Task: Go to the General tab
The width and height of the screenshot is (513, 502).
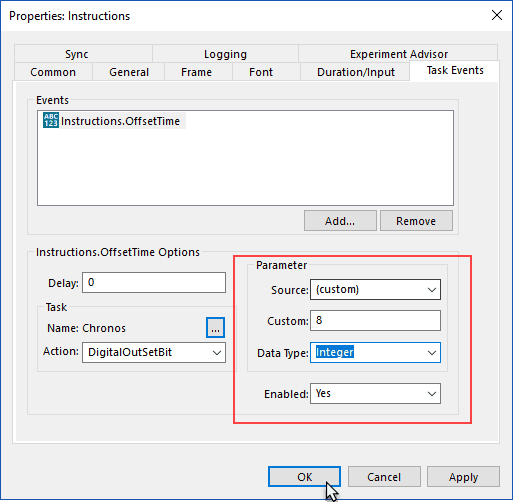Action: click(x=129, y=72)
